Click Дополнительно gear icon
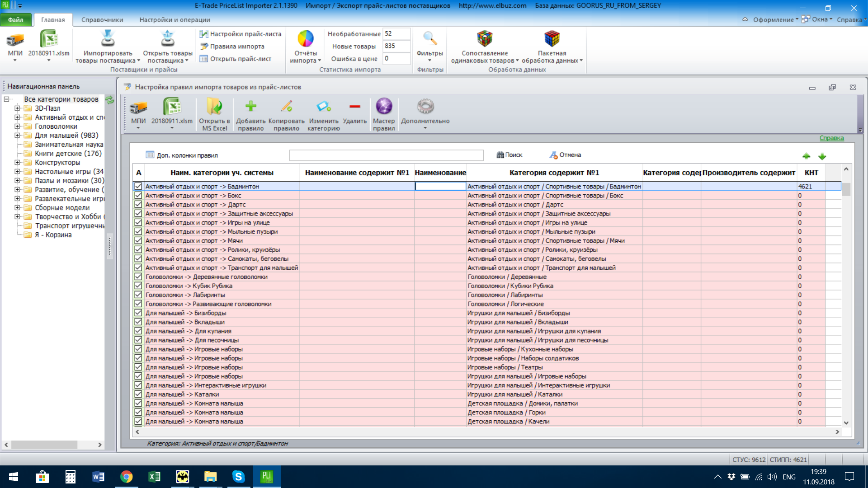This screenshot has height=488, width=868. 425,106
